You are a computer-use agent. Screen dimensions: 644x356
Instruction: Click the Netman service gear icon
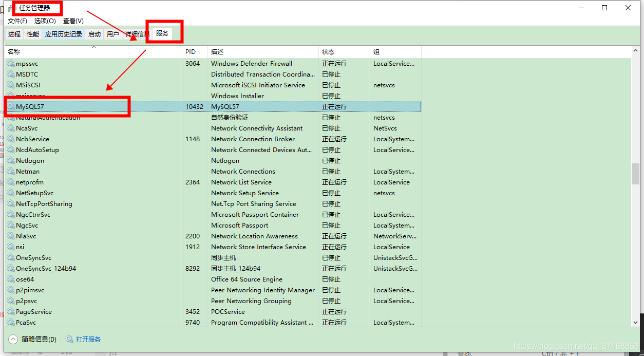pyautogui.click(x=11, y=172)
